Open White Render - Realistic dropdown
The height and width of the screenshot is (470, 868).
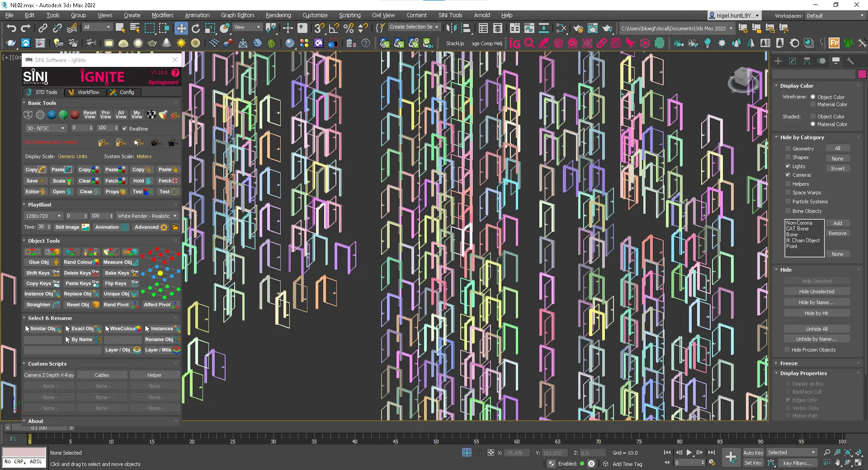[147, 216]
